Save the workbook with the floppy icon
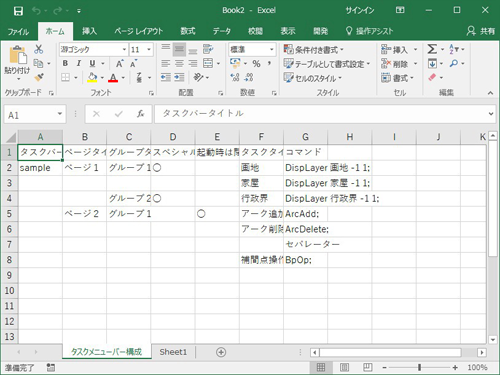This screenshot has width=500, height=375. pos(18,11)
